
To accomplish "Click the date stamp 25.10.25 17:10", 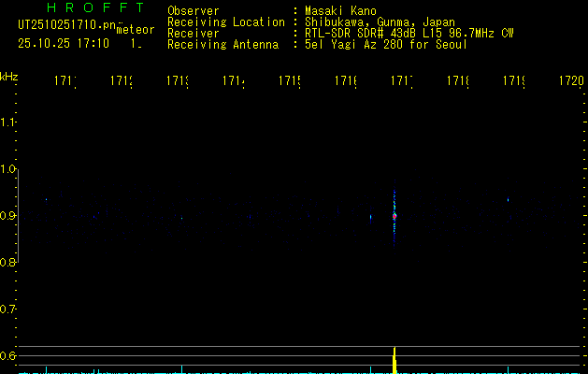I will [64, 44].
